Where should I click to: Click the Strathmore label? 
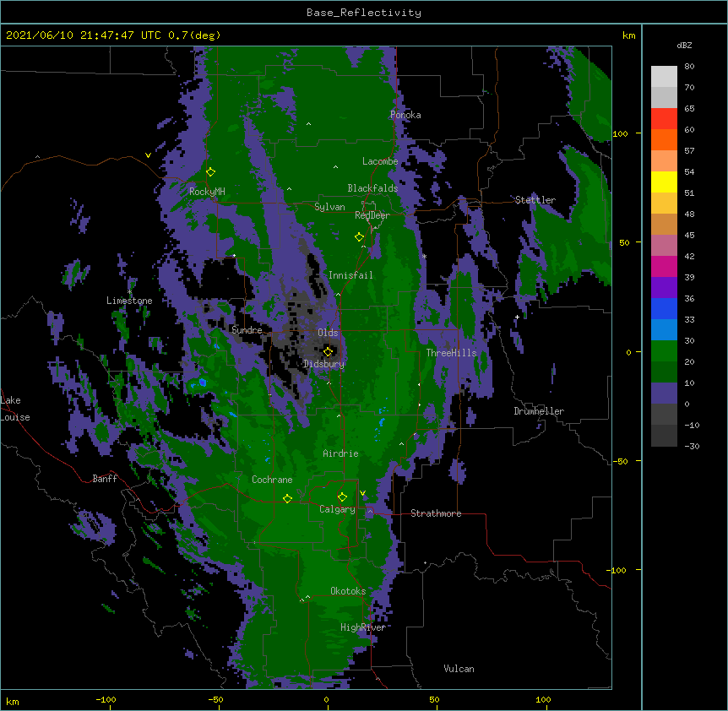click(436, 513)
